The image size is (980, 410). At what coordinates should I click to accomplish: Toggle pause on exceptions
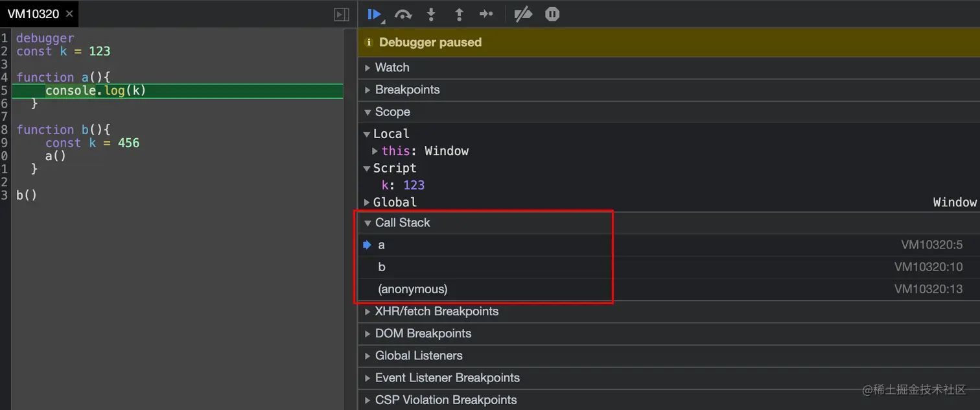(552, 14)
